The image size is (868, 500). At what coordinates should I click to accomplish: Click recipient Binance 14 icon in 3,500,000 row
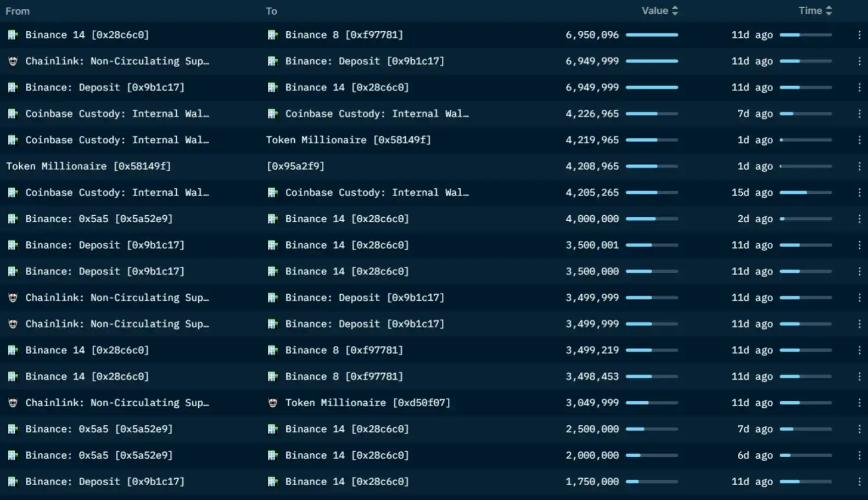pos(272,272)
